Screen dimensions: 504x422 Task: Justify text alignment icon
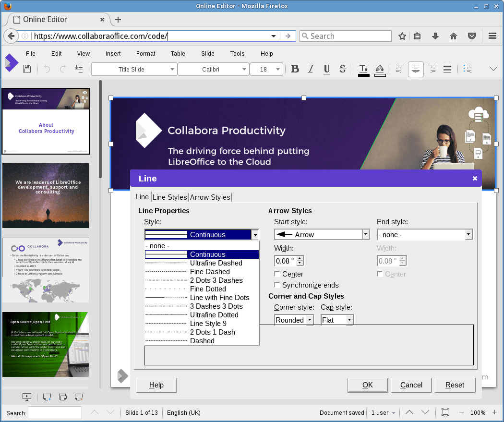447,69
